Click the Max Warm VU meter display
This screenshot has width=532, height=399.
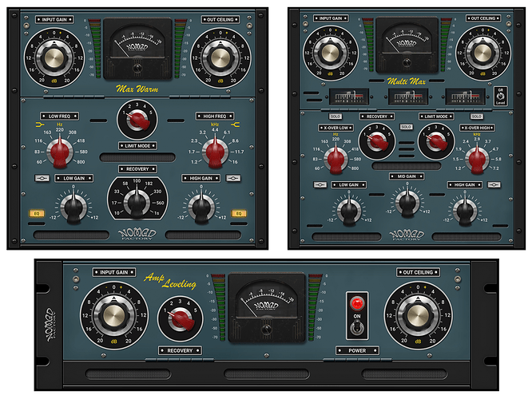[x=137, y=49]
